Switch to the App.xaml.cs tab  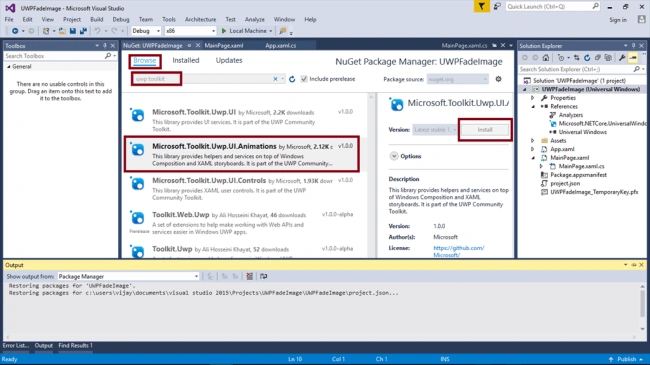pyautogui.click(x=281, y=46)
